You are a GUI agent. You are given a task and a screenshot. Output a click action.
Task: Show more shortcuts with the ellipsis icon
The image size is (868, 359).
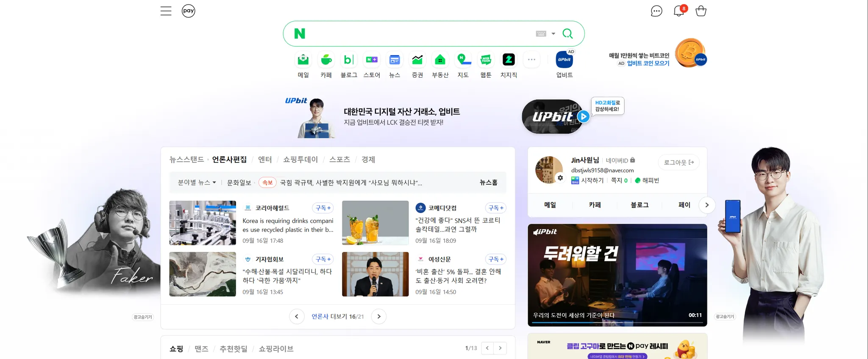tap(531, 60)
